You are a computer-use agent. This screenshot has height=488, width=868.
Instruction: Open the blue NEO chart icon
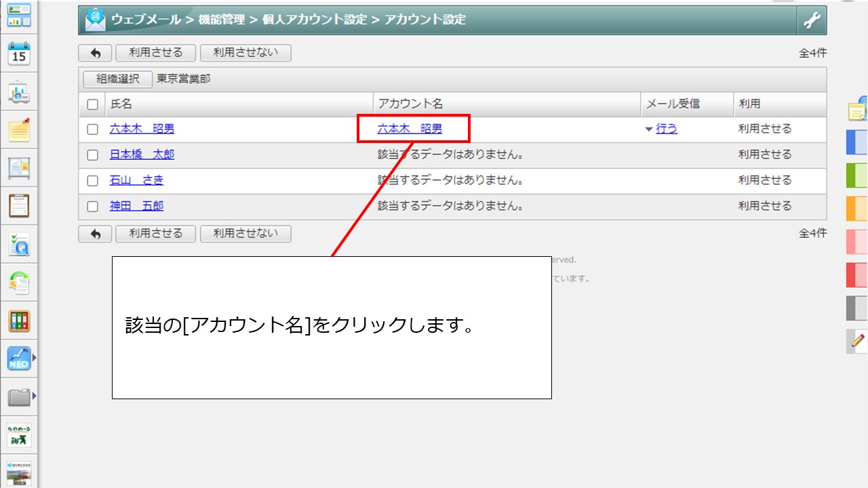19,358
